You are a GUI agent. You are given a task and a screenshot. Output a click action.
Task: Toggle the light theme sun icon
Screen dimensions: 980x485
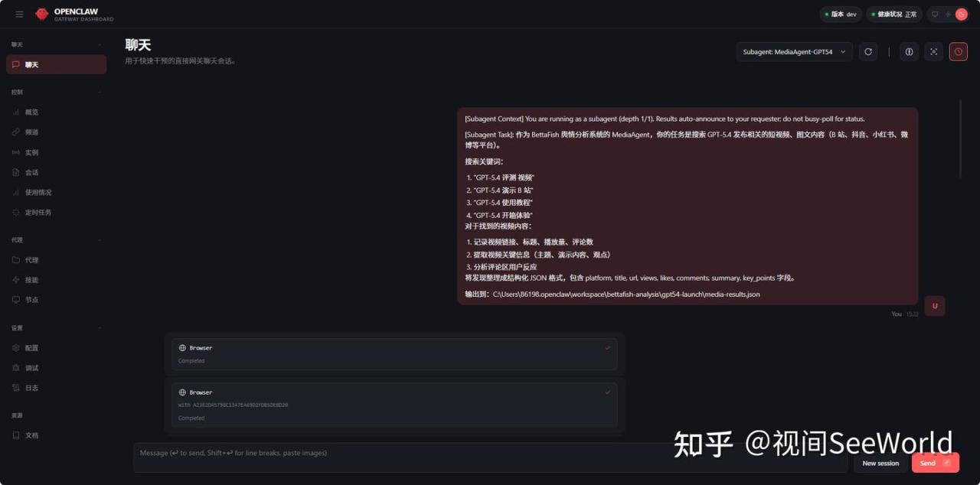(948, 14)
